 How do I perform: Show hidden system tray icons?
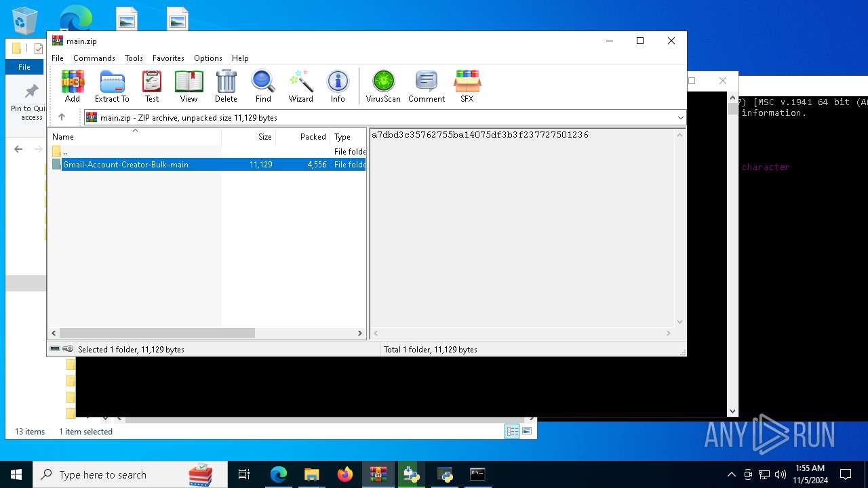731,474
